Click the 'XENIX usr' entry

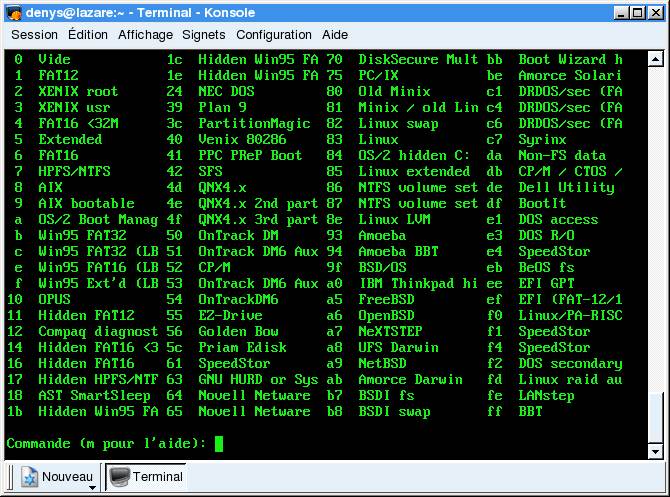pyautogui.click(x=74, y=107)
